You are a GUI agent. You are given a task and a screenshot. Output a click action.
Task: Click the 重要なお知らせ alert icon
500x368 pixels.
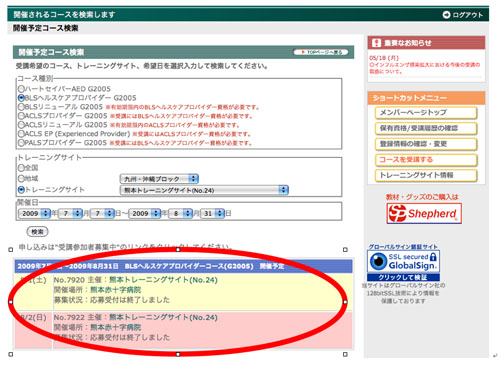point(377,43)
